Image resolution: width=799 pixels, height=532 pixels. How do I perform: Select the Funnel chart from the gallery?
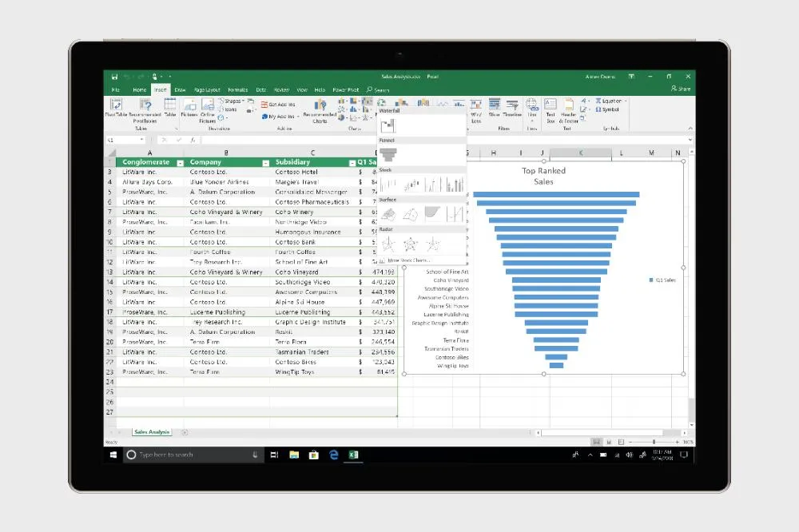coord(389,153)
